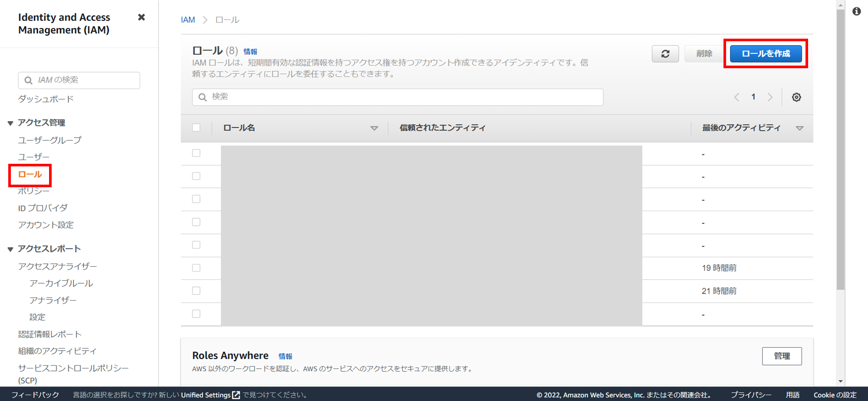Close the IAM navigation panel with the X icon
Screen dimensions: 868x401
pyautogui.click(x=141, y=17)
